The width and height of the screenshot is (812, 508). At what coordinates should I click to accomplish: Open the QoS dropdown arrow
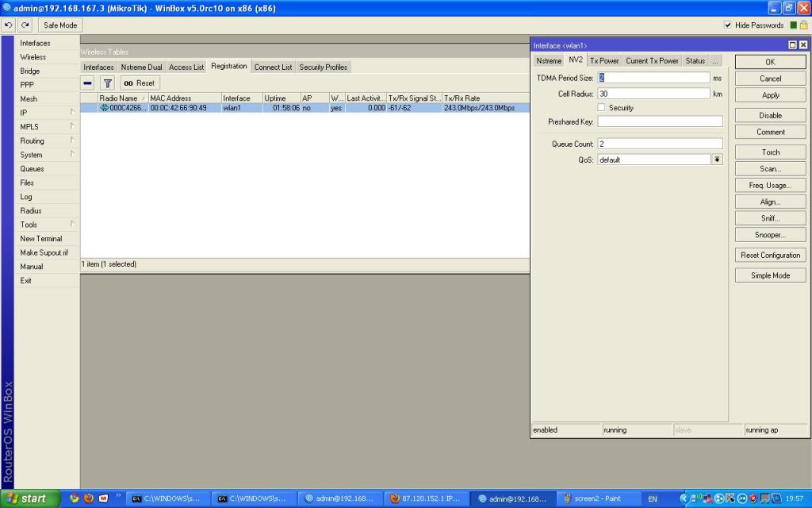[x=717, y=160]
